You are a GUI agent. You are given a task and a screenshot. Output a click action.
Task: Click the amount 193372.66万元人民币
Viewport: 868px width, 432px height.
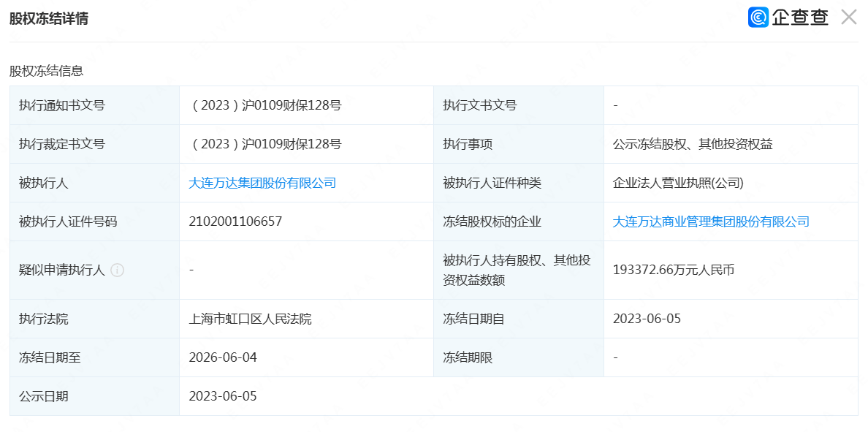[674, 270]
